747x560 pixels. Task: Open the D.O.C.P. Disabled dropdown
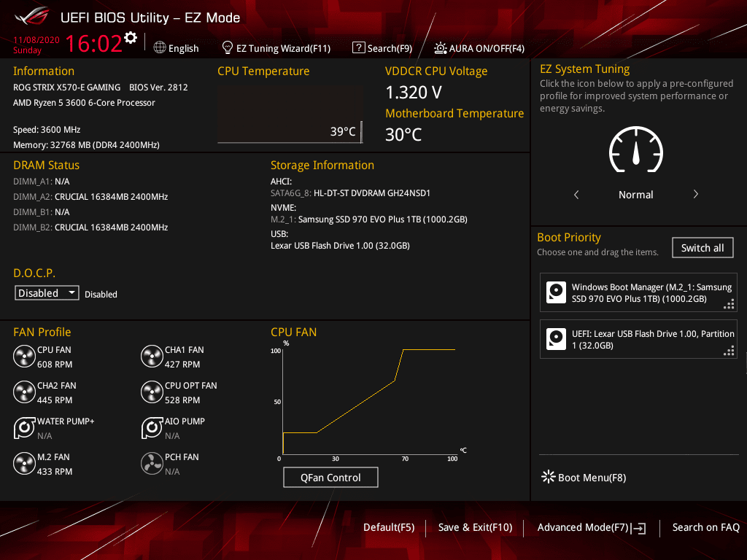[x=47, y=293]
